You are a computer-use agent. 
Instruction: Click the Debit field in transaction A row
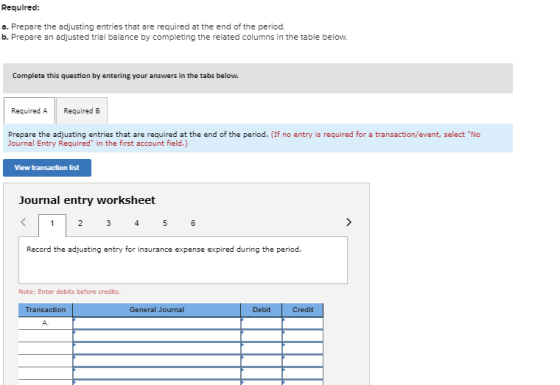(261, 323)
